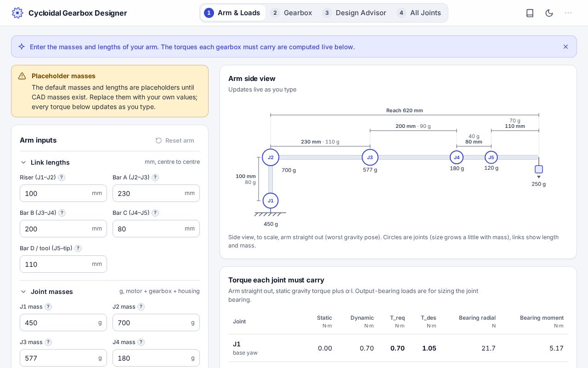Click the T_des value 1.05 for J1

coord(429,348)
